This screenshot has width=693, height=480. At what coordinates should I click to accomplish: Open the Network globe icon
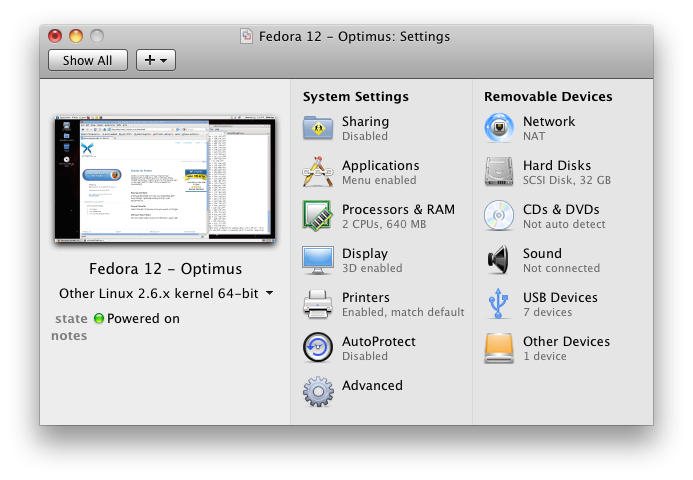pyautogui.click(x=499, y=128)
